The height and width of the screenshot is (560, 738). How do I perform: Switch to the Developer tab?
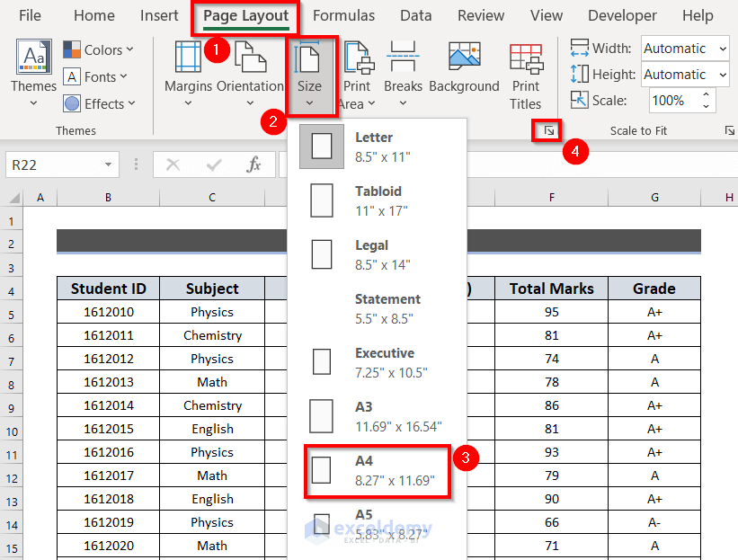pyautogui.click(x=622, y=15)
